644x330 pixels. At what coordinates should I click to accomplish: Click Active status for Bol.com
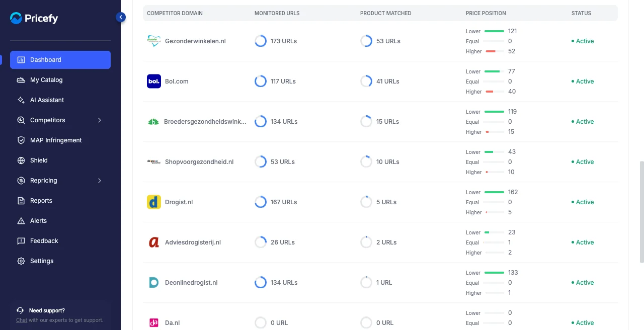point(583,81)
